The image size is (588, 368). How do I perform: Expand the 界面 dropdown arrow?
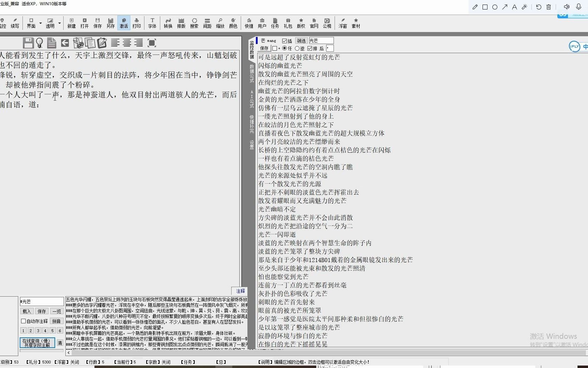click(x=40, y=23)
